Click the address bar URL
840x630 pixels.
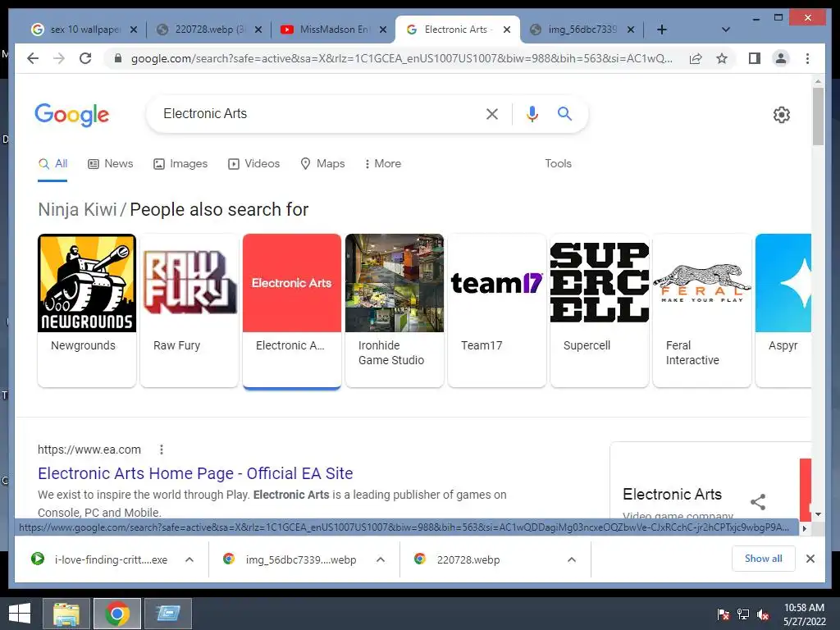pos(402,58)
